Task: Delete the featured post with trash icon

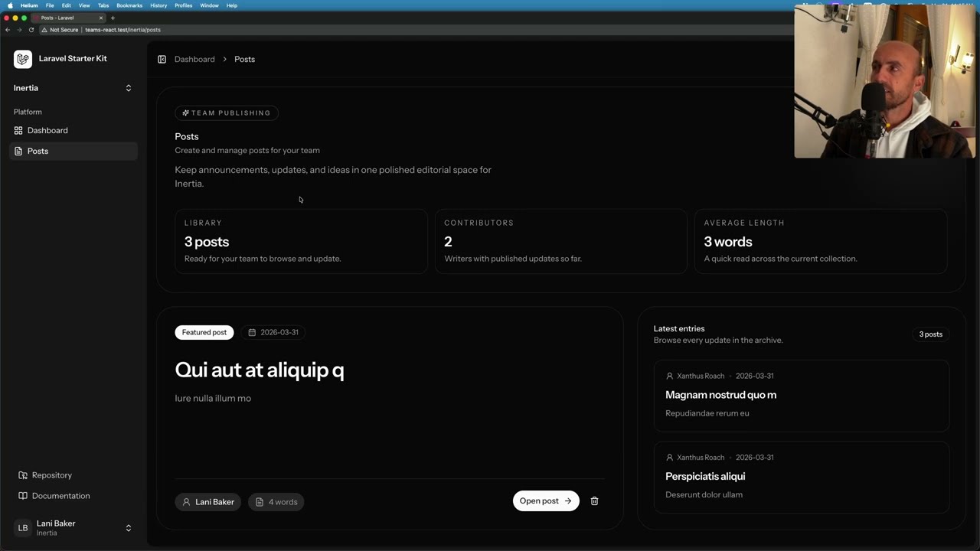Action: 594,500
